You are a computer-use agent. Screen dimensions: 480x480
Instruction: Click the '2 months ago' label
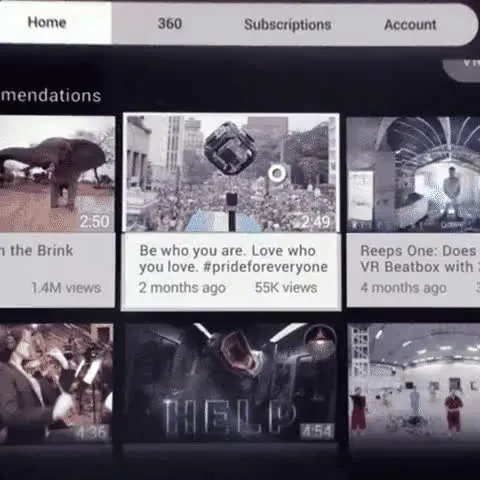182,288
